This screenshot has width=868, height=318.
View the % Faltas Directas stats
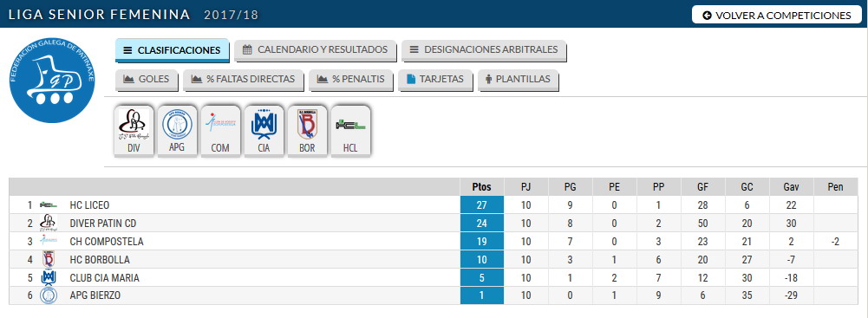(243, 79)
